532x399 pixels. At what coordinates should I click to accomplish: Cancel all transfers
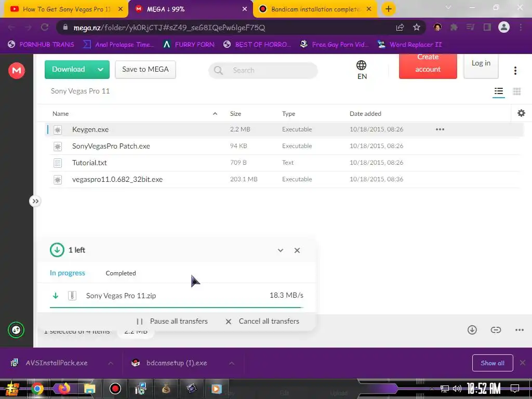(x=262, y=321)
